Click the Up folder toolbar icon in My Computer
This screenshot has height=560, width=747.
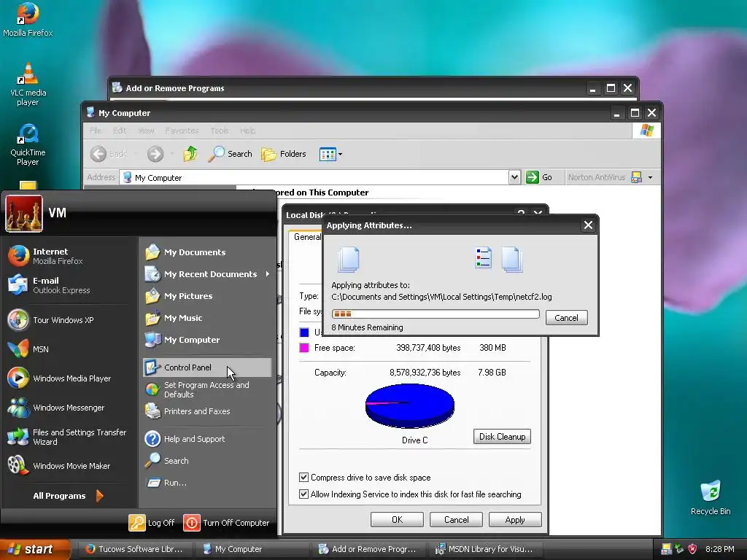[190, 154]
